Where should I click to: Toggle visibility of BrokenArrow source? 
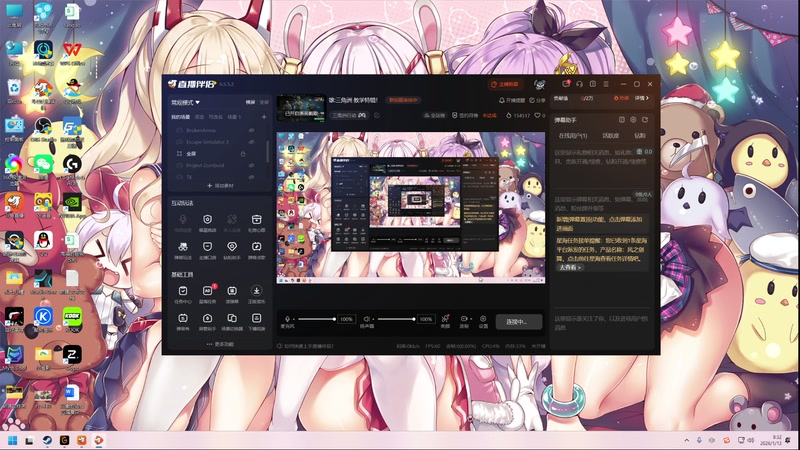tap(252, 130)
